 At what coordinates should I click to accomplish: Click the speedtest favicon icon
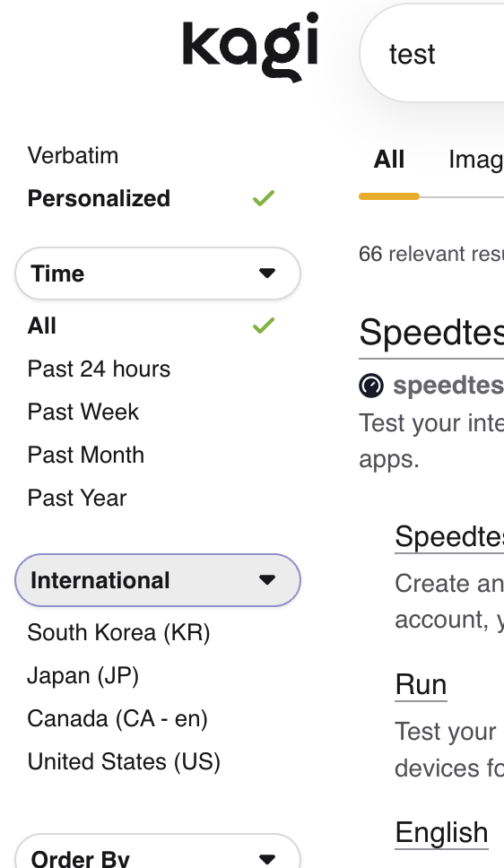371,386
